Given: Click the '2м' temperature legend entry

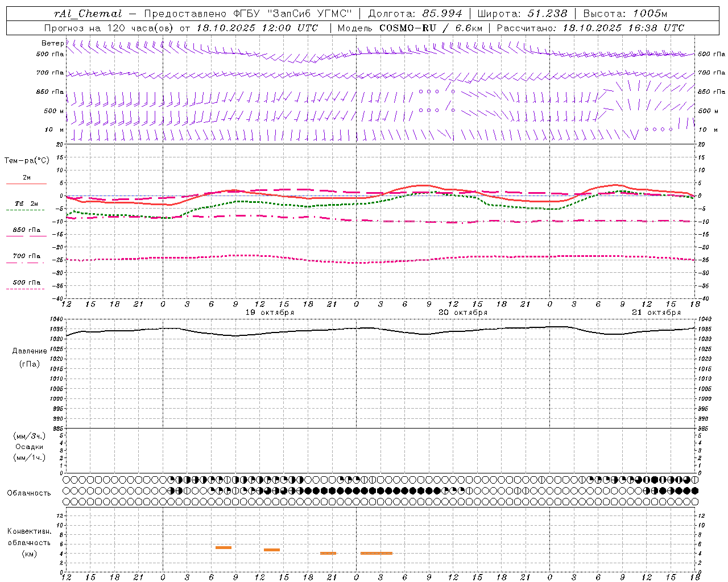Looking at the screenshot, I should (27, 178).
